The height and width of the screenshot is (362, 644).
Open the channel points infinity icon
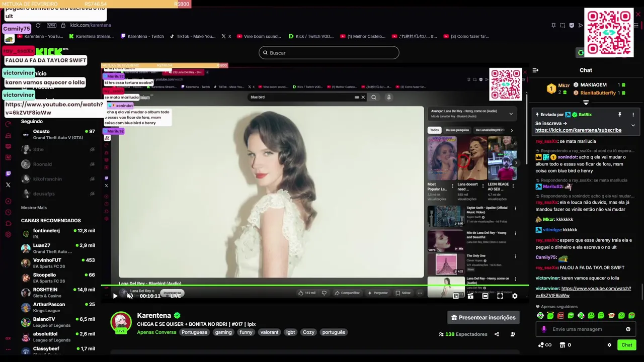tap(545, 345)
